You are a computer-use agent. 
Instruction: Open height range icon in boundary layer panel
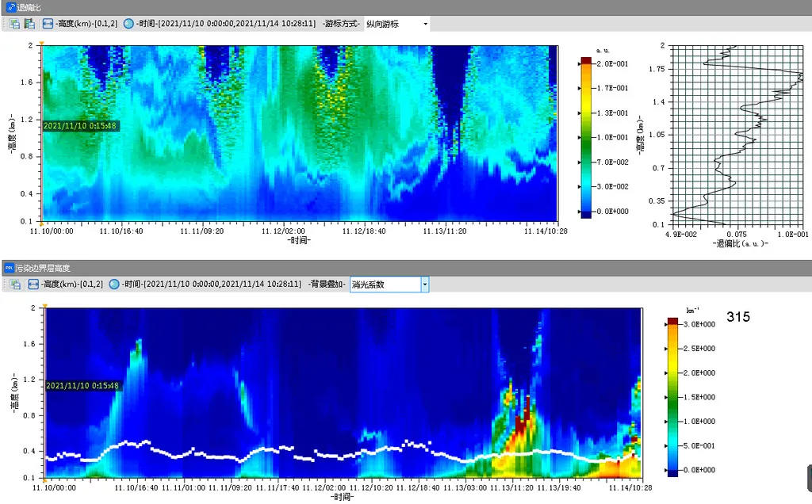[x=34, y=284]
